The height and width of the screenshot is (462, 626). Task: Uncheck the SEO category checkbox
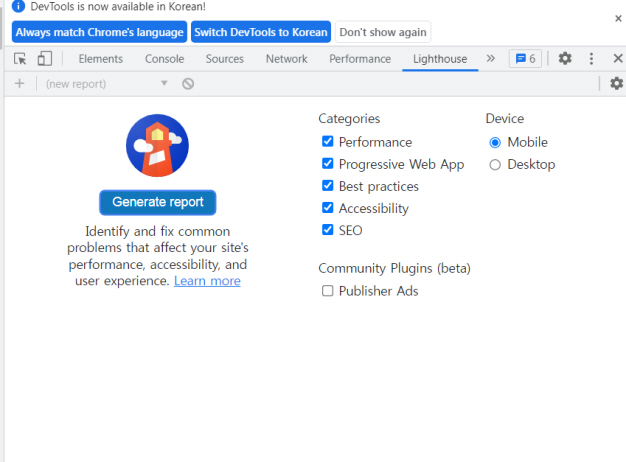pyautogui.click(x=327, y=230)
